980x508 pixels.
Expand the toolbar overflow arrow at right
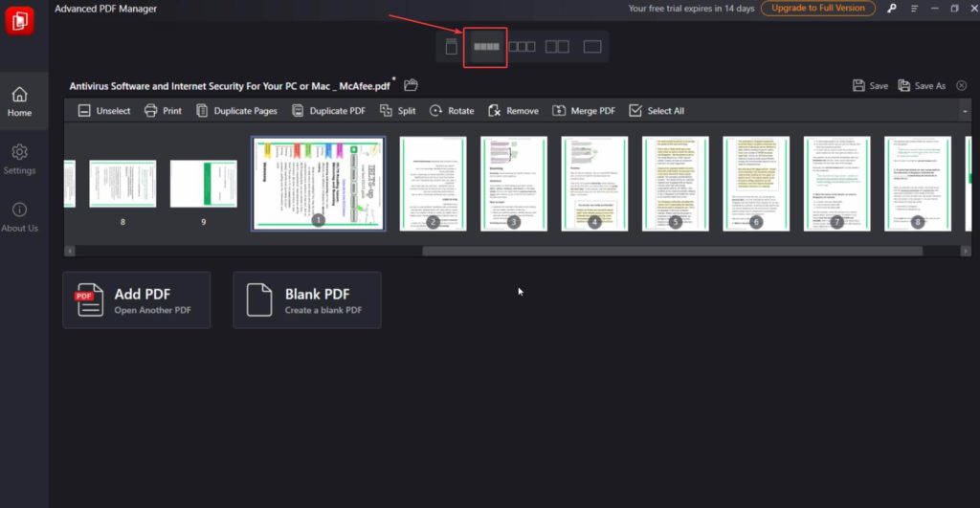pyautogui.click(x=965, y=111)
